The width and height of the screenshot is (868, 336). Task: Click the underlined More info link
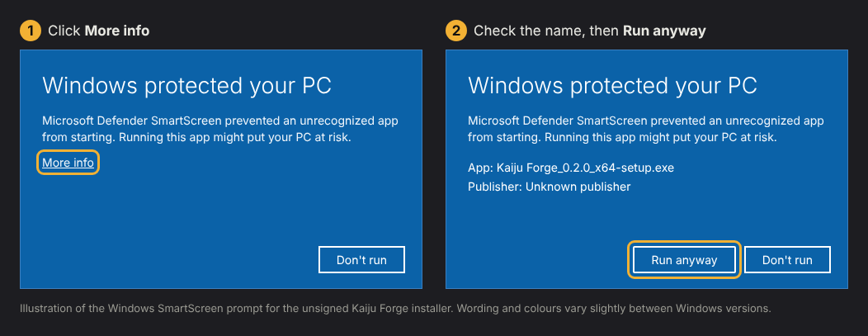pyautogui.click(x=68, y=162)
